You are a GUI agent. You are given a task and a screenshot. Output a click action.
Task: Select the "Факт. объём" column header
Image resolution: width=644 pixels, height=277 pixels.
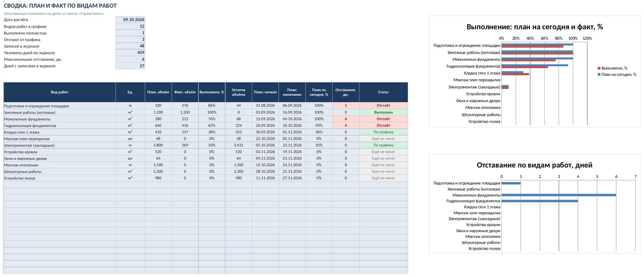pyautogui.click(x=185, y=92)
